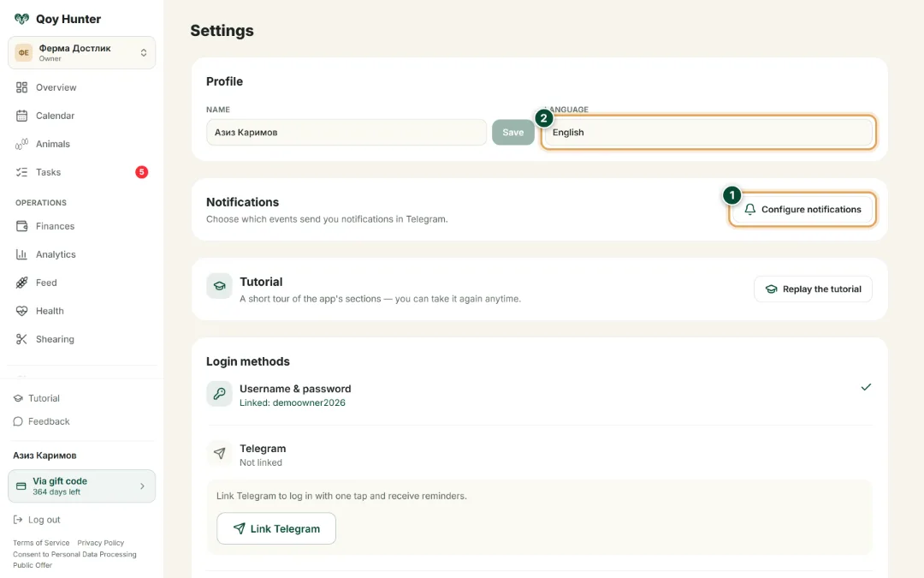The height and width of the screenshot is (578, 924).
Task: Click the Finances wallet icon
Action: (x=21, y=226)
